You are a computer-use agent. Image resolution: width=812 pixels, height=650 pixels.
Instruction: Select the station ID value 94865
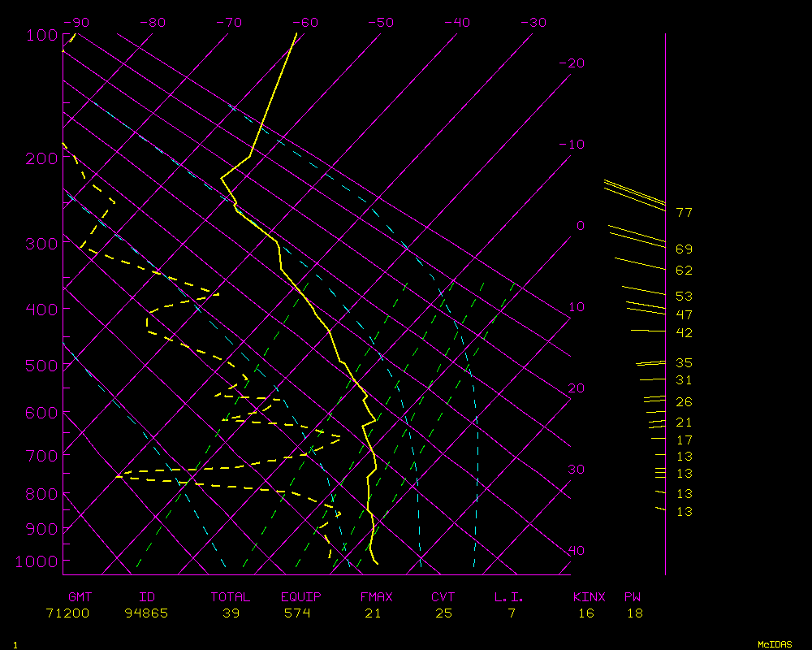click(x=146, y=613)
